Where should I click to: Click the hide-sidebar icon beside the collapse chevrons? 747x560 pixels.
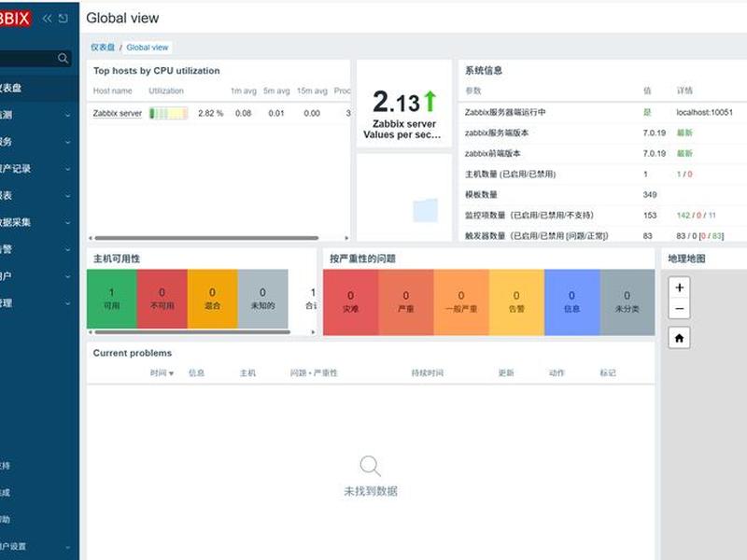point(63,19)
